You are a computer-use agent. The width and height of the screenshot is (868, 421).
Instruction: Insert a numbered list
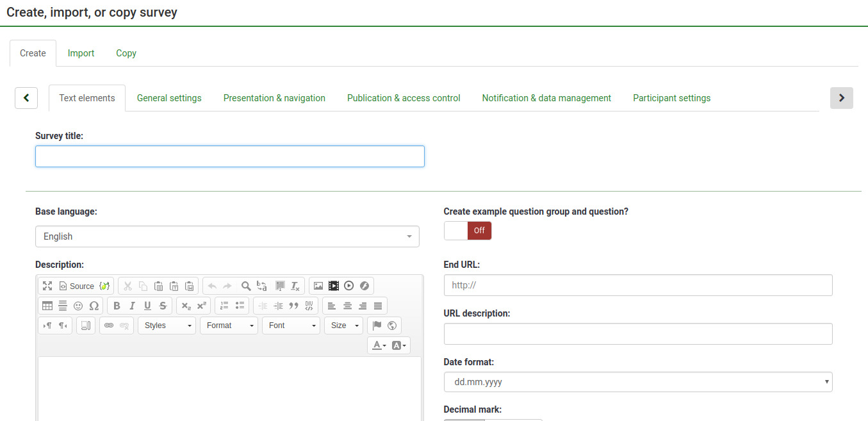224,306
